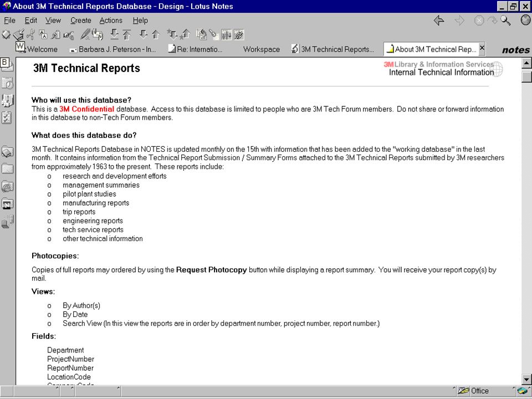Click the 'ProjectNumber' field name

[x=70, y=359]
